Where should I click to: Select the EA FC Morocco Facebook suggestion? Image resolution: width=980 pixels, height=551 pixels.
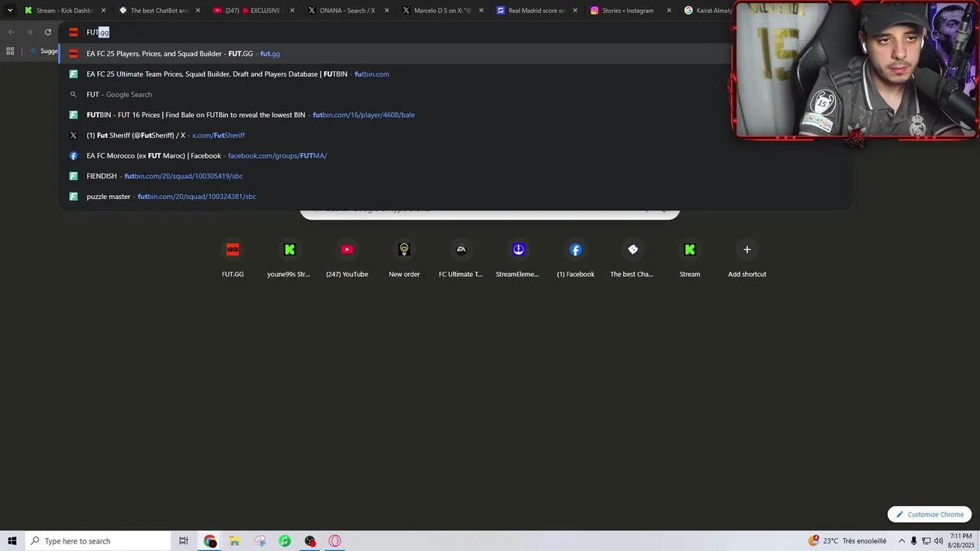tap(456, 155)
